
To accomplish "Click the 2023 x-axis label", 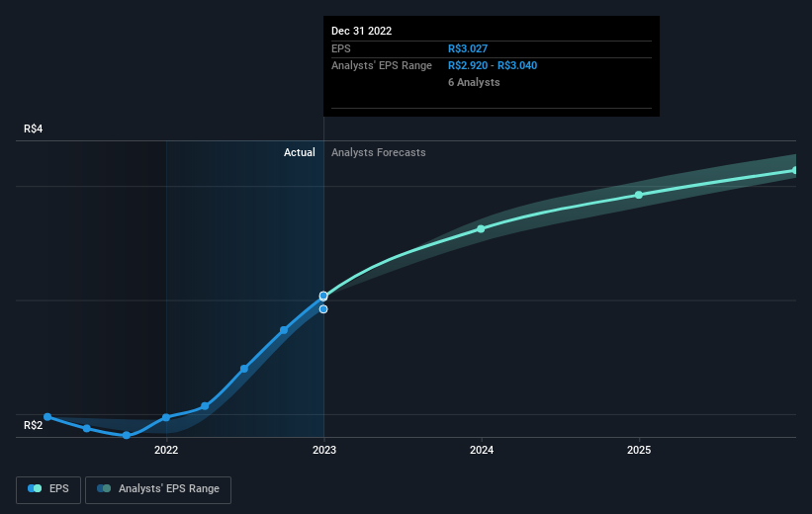I will pyautogui.click(x=324, y=451).
